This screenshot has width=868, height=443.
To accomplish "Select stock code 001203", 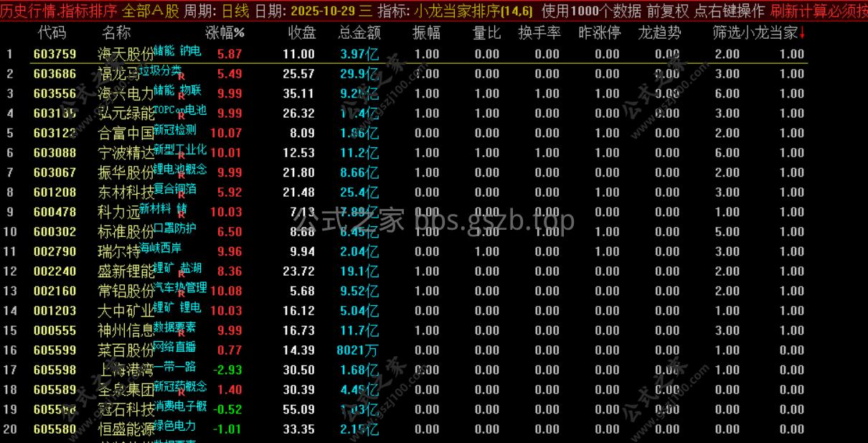I will coord(55,311).
